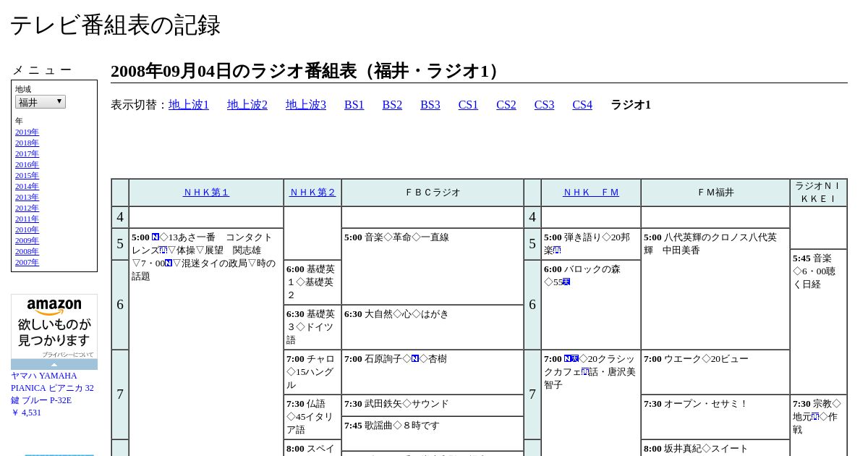868x456 pixels.
Task: Open the 2009年 archive link
Action: (x=27, y=240)
